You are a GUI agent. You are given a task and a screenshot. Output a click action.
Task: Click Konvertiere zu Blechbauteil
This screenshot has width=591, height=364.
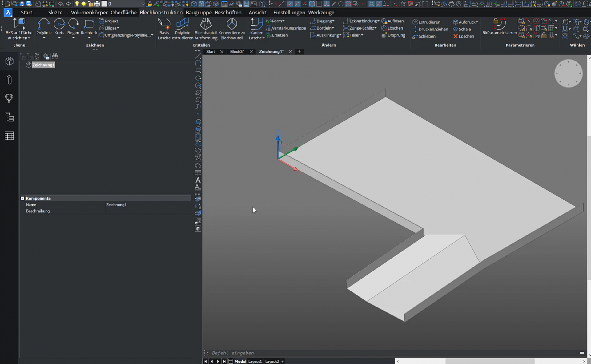coord(232,29)
